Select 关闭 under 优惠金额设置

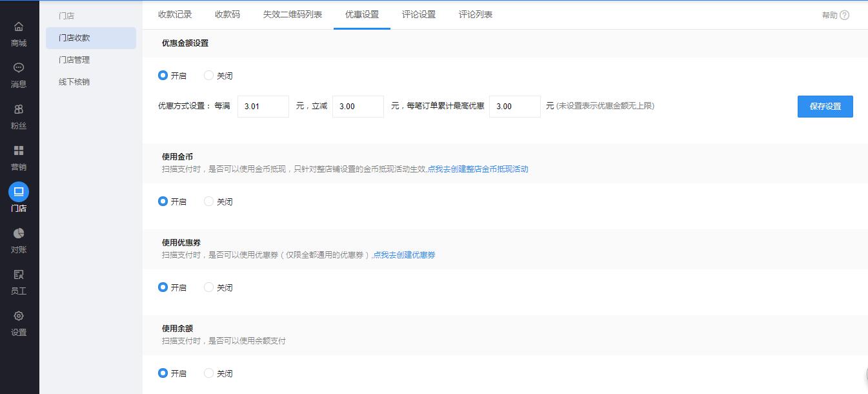pyautogui.click(x=208, y=76)
